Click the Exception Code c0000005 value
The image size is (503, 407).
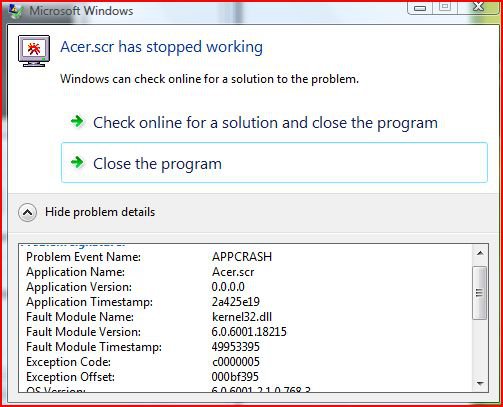236,362
